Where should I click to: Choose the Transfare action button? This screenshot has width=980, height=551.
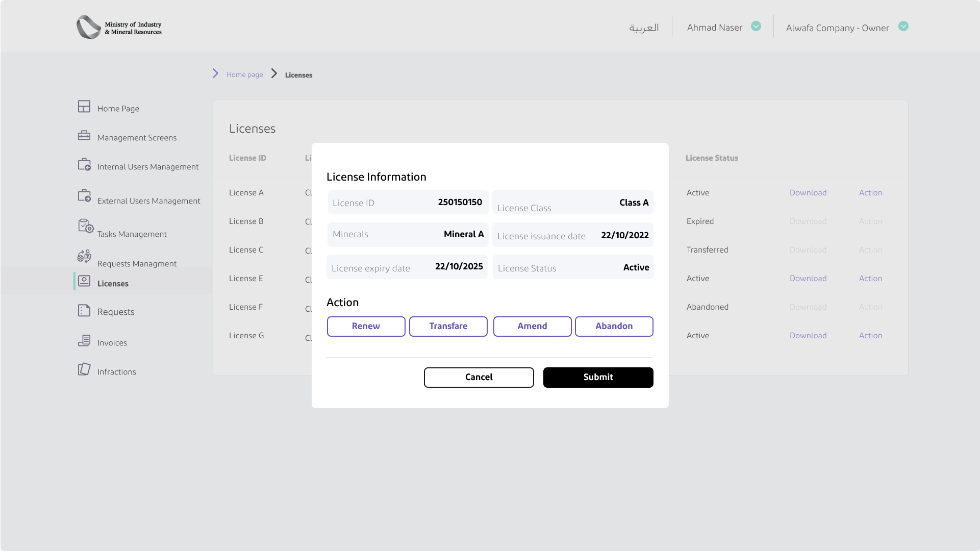[448, 327]
